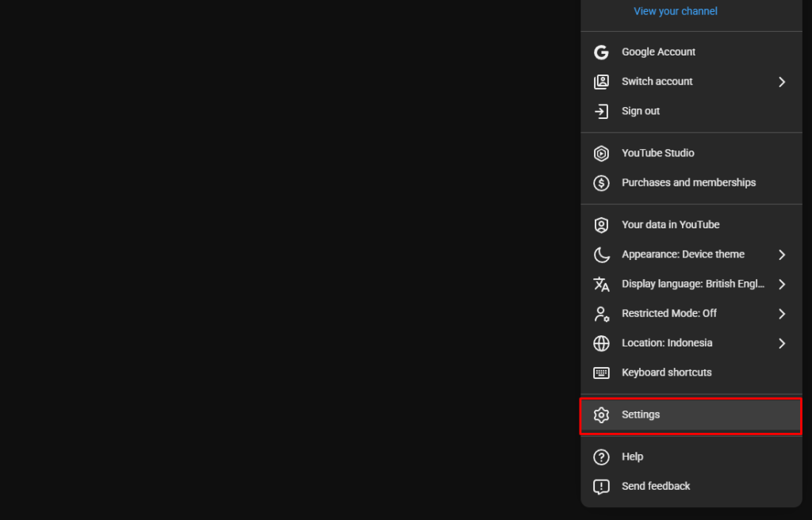Click the moon icon for Appearance settings
Screen dimensions: 812x520
(601, 254)
